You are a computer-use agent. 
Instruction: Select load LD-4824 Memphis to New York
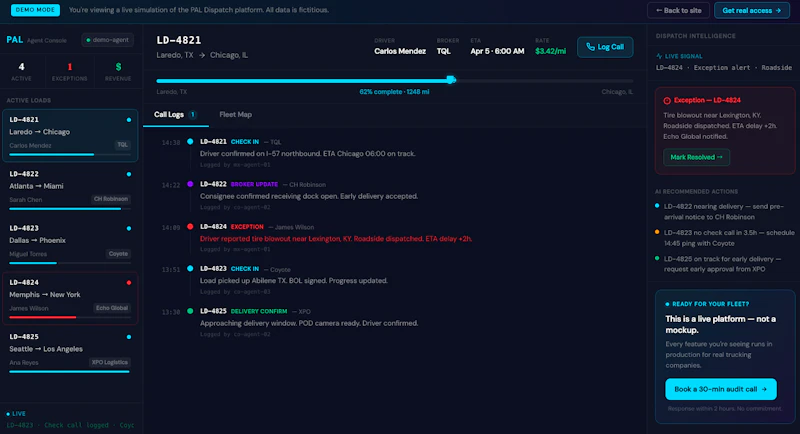coord(70,299)
